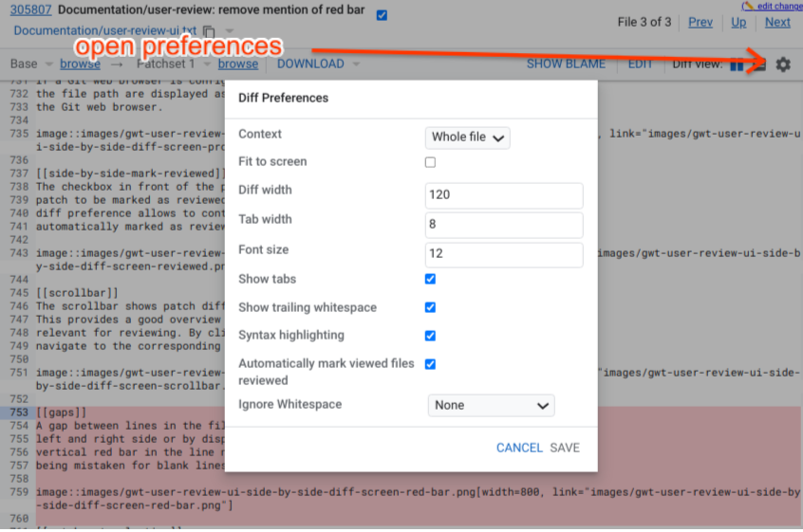Click SHOW BLAME button
The width and height of the screenshot is (803, 532).
pos(566,64)
